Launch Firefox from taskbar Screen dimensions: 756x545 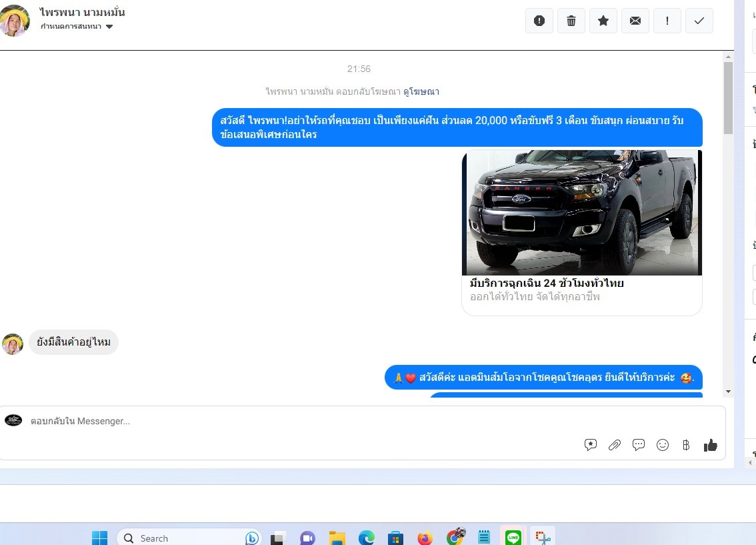[425, 538]
